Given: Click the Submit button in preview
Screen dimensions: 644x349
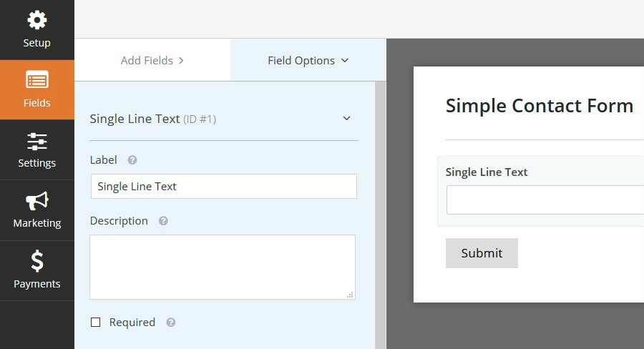Looking at the screenshot, I should [482, 253].
